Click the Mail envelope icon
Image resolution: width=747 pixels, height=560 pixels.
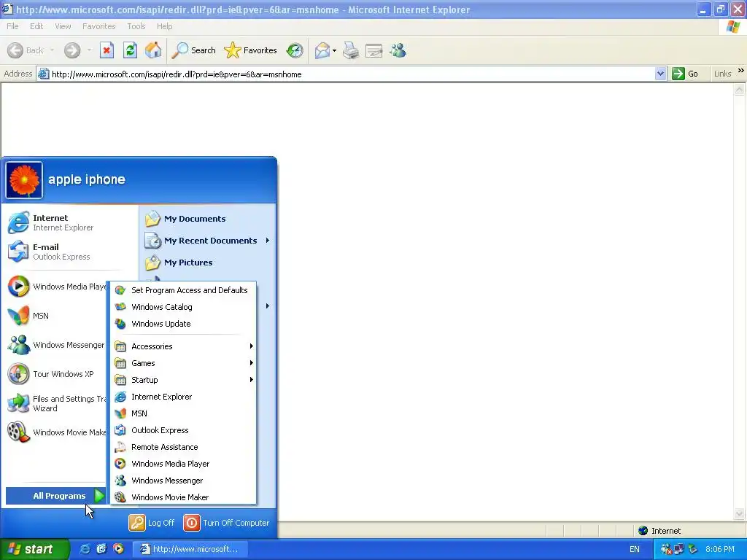[322, 50]
